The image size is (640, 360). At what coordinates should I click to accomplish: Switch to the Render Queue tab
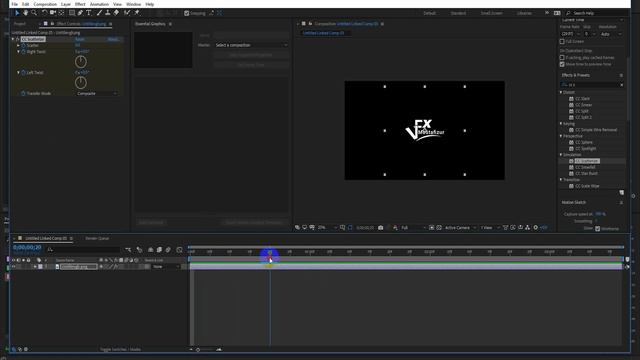(97, 238)
